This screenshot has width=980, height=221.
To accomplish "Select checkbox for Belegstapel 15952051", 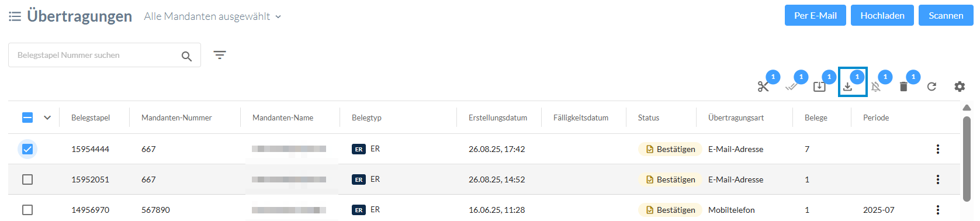I will click(x=27, y=179).
